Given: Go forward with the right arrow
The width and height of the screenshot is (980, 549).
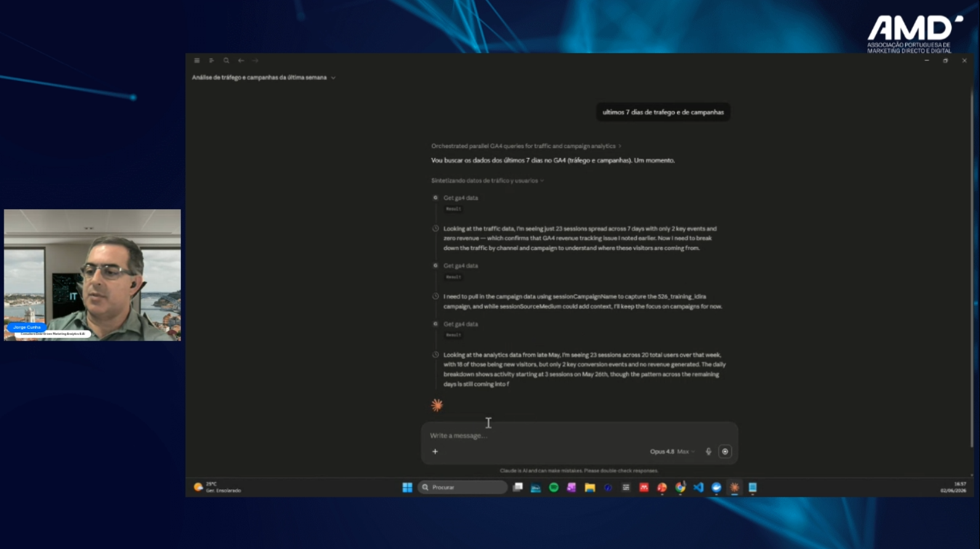Looking at the screenshot, I should 255,60.
